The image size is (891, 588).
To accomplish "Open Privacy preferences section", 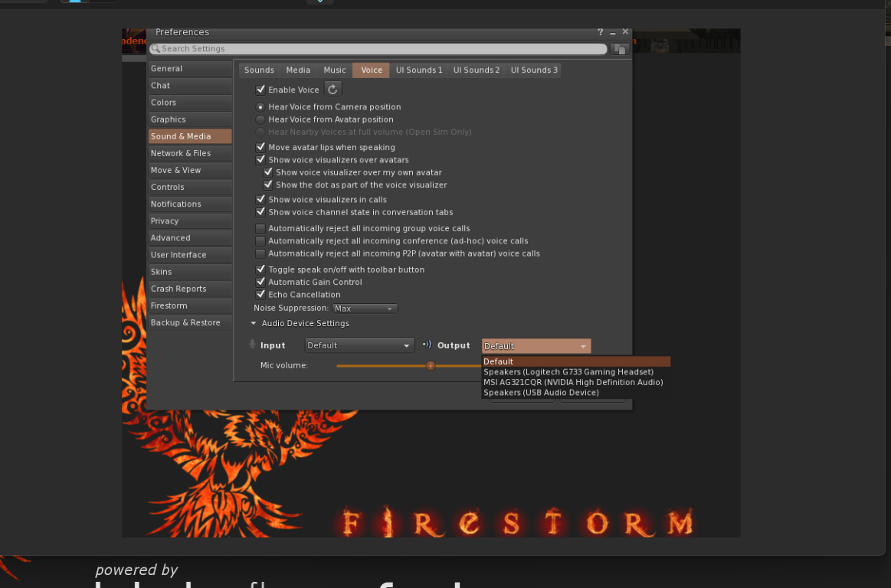I will pos(190,221).
